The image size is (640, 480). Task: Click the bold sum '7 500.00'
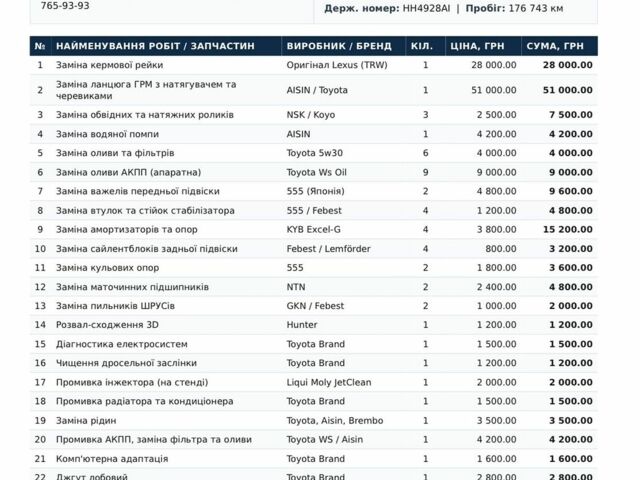571,115
